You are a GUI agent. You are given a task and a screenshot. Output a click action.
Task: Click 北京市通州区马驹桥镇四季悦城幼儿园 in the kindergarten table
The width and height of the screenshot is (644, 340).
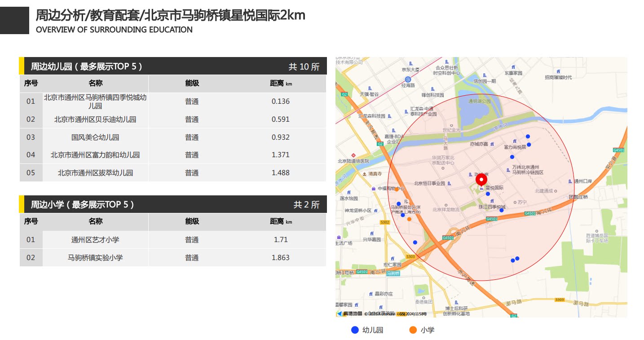coord(95,102)
